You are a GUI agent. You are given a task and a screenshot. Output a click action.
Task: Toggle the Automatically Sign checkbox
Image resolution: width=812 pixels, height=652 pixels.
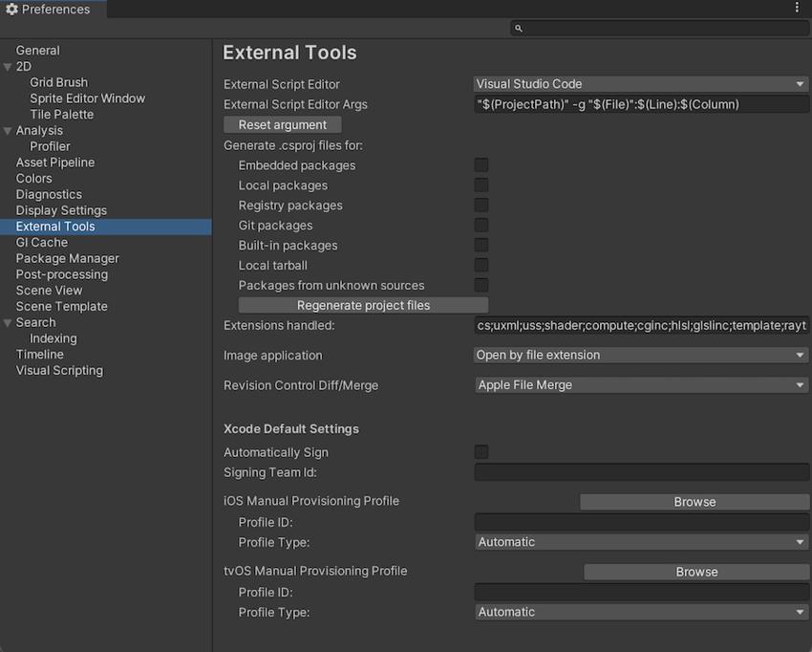pos(481,451)
